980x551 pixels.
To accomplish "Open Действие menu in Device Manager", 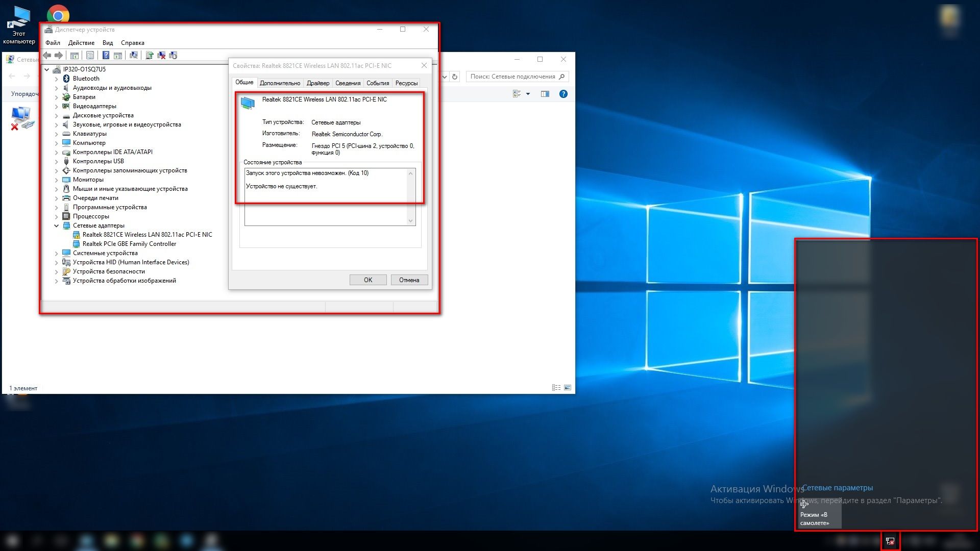I will pyautogui.click(x=80, y=42).
